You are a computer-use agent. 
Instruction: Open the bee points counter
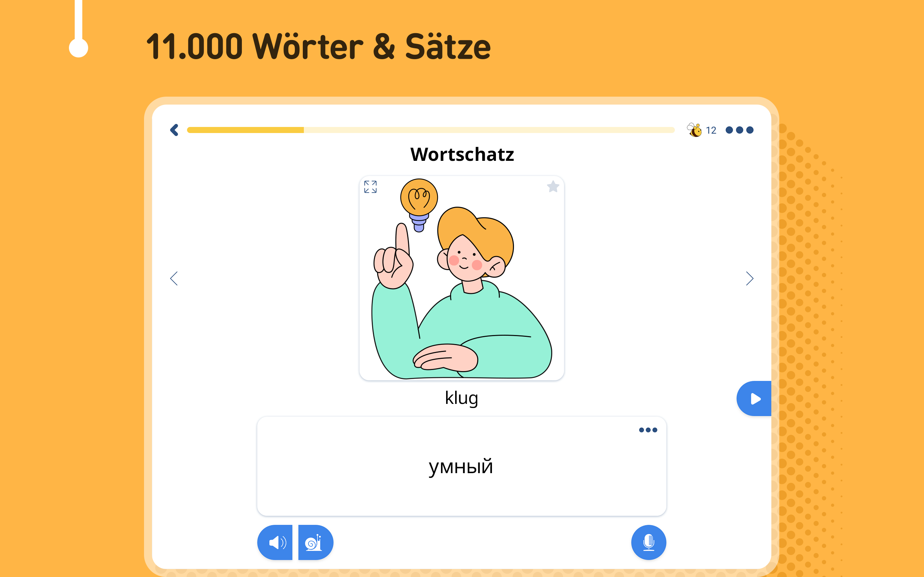(701, 130)
